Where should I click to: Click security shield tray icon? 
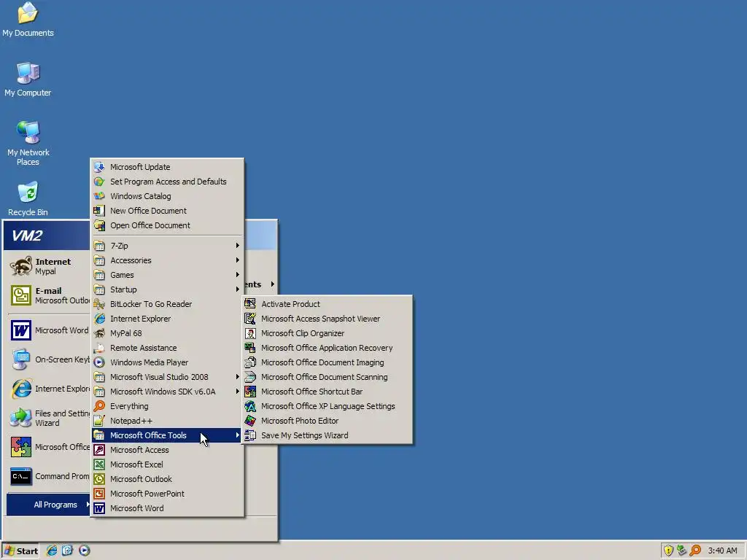point(668,551)
